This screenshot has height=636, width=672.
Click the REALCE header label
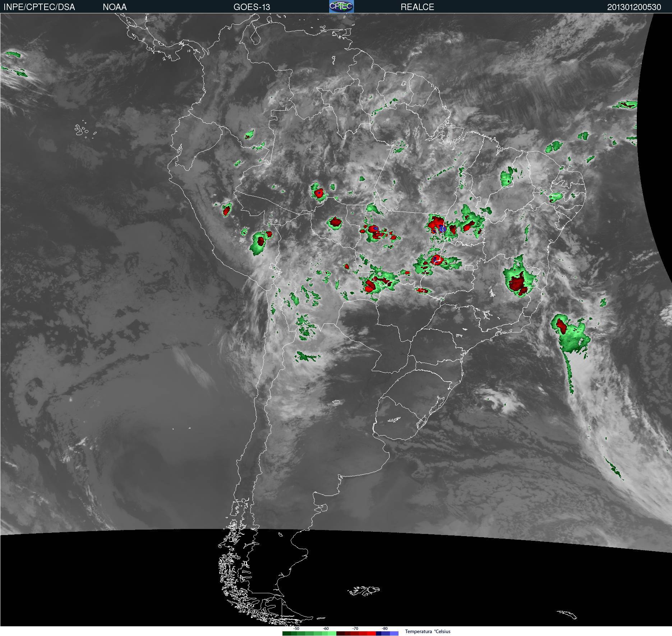coord(417,7)
